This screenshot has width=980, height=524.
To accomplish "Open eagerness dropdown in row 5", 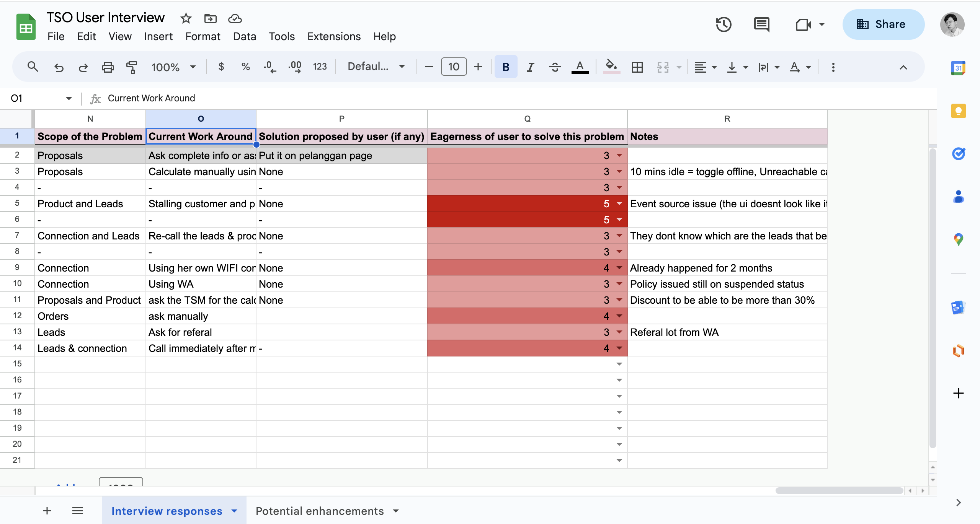I will pyautogui.click(x=619, y=203).
